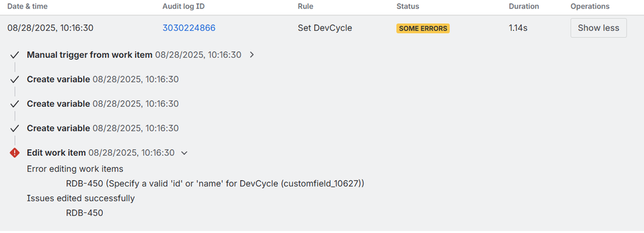This screenshot has width=644, height=233.
Task: Select the Rule column header
Action: (305, 6)
